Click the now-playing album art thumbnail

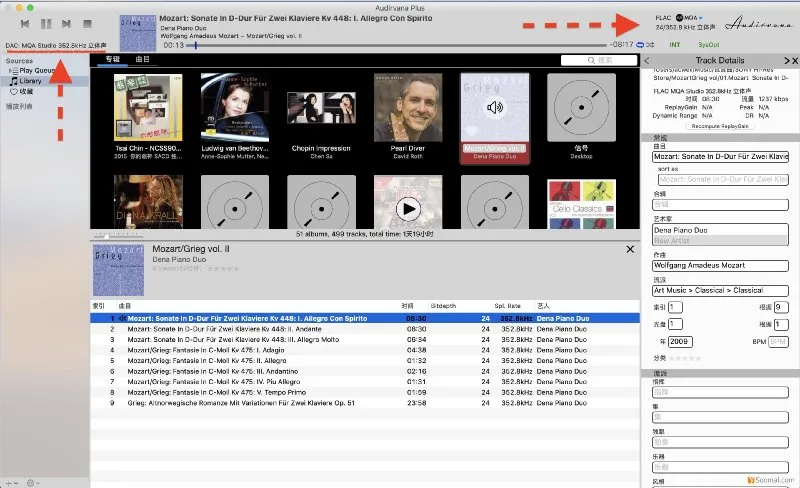point(138,33)
